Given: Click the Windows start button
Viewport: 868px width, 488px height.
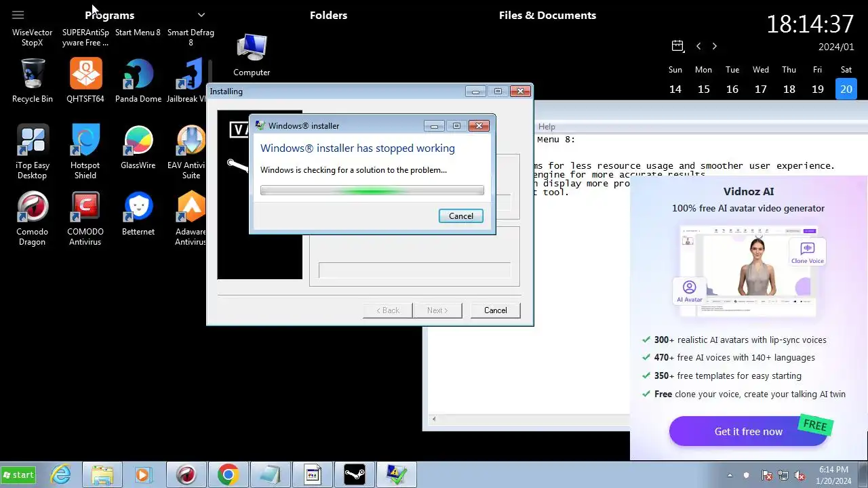Looking at the screenshot, I should click(18, 474).
